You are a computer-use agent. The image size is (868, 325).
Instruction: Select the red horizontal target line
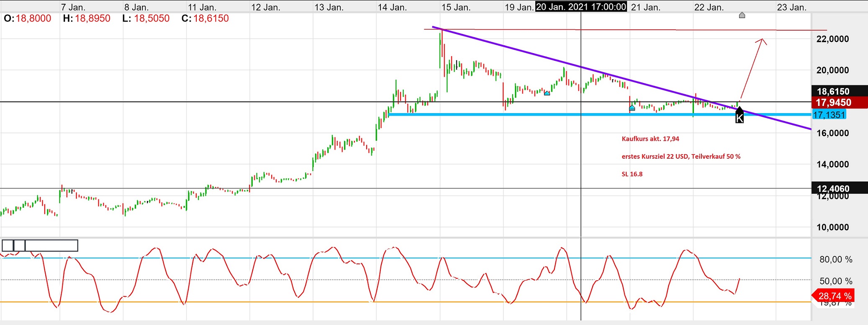628,30
